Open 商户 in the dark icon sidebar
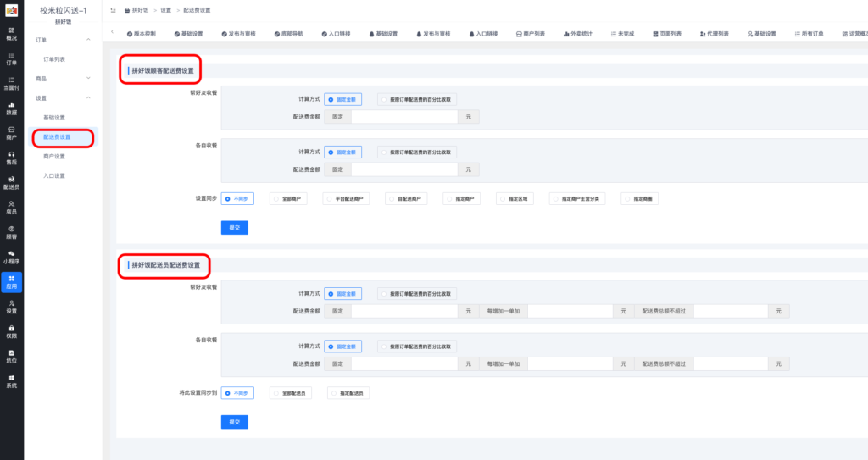Image resolution: width=868 pixels, height=460 pixels. tap(11, 133)
